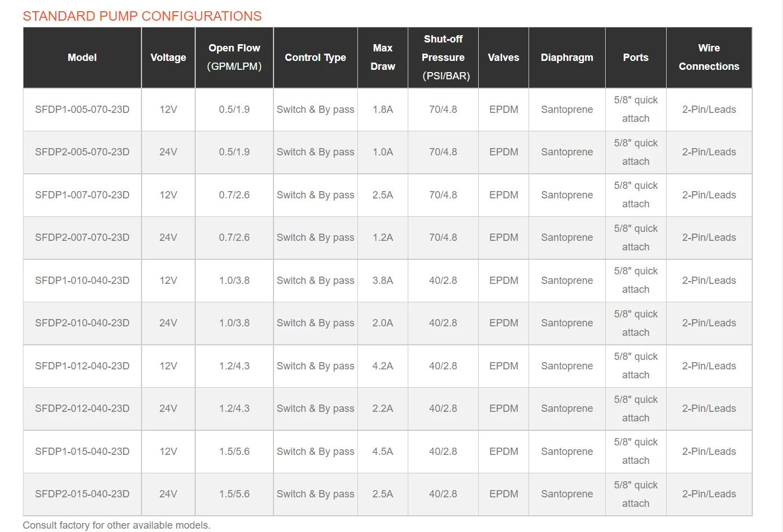Screen dimensions: 783x532
Task: Click the 3.8A max draw value
Action: click(383, 281)
